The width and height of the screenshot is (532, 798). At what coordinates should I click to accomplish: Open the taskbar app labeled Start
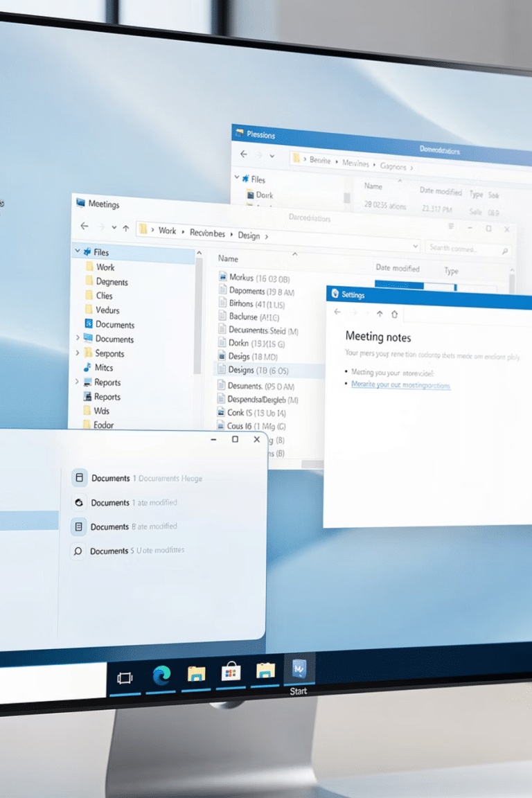pos(299,668)
